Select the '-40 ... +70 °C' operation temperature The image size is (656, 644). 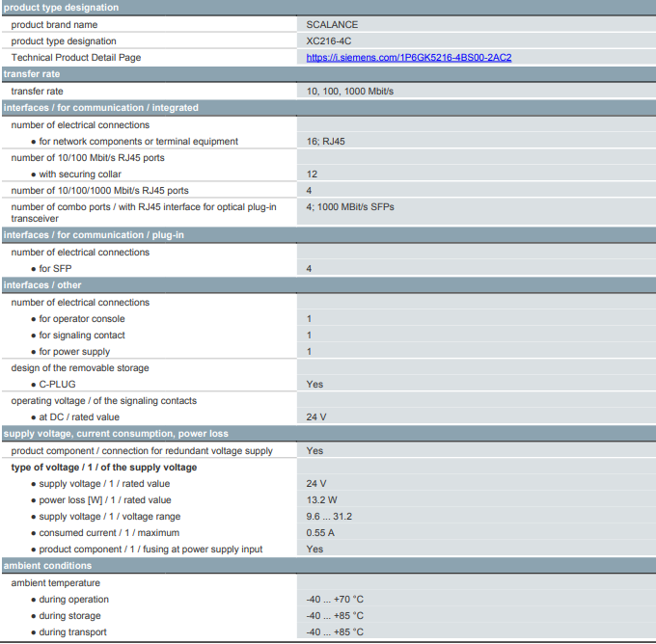335,600
